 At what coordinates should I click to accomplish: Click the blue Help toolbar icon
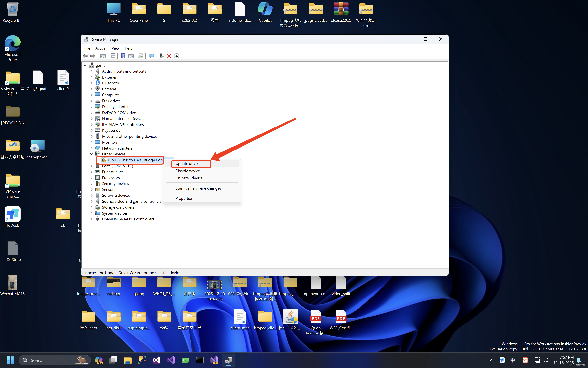tap(123, 56)
